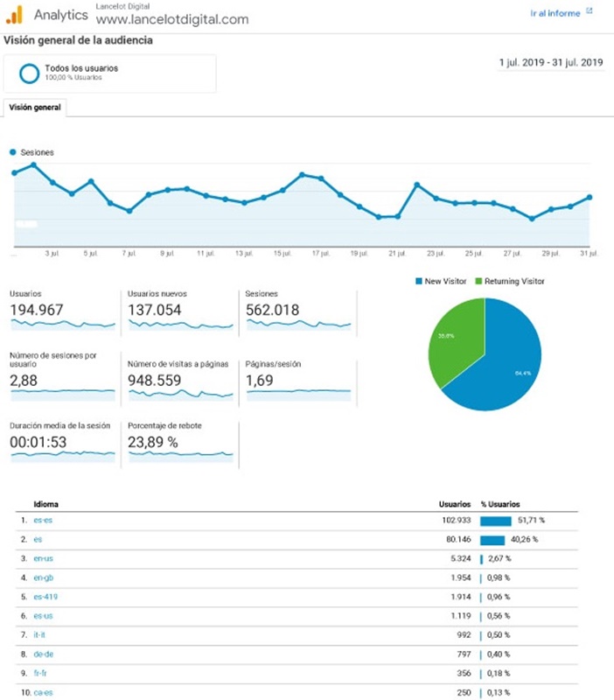This screenshot has height=700, width=614.
Task: Open the Ir al informe link
Action: 555,13
